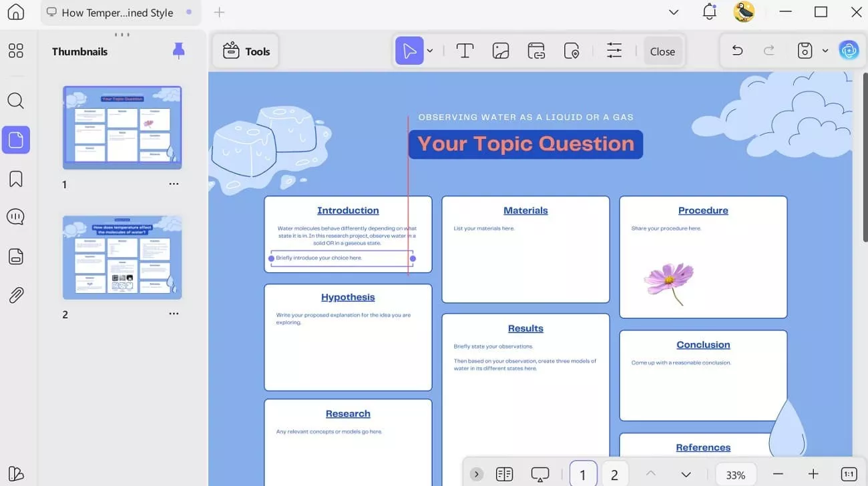Pin the Thumbnails panel
The width and height of the screenshot is (868, 486).
point(178,51)
